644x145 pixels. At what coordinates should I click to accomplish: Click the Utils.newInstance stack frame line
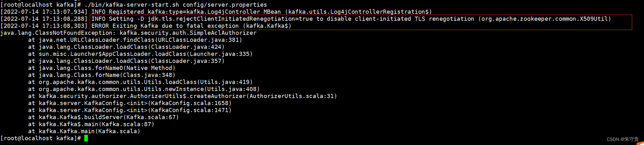pyautogui.click(x=144, y=89)
